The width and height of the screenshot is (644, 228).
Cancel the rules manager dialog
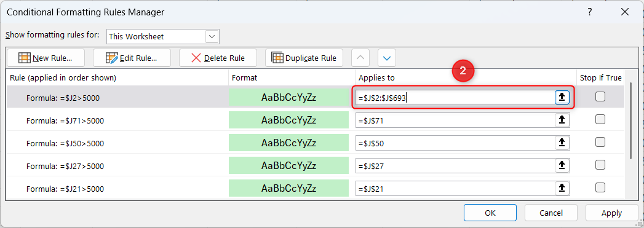point(551,213)
